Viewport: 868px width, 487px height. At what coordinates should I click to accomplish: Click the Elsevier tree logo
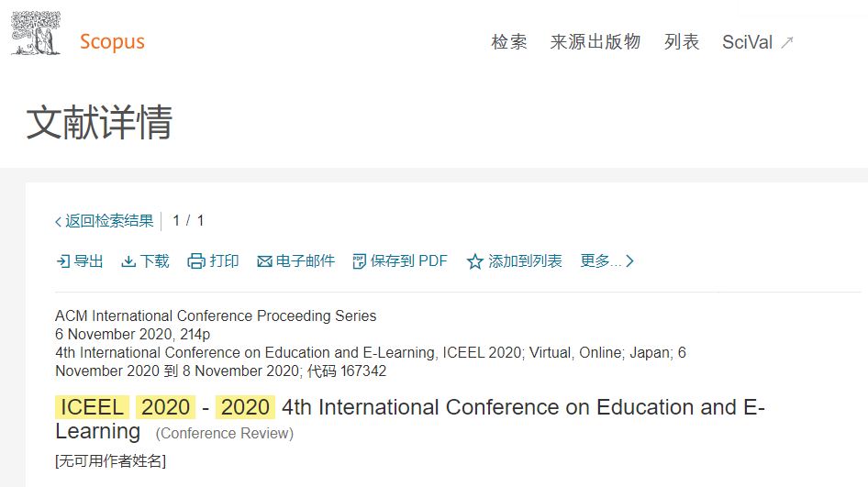36,34
